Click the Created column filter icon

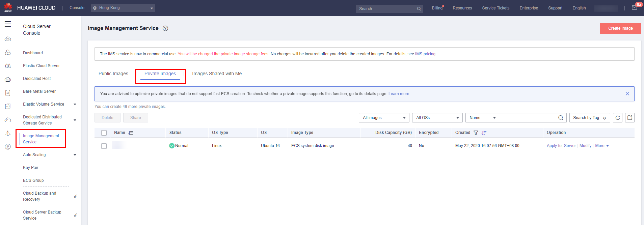tap(476, 133)
